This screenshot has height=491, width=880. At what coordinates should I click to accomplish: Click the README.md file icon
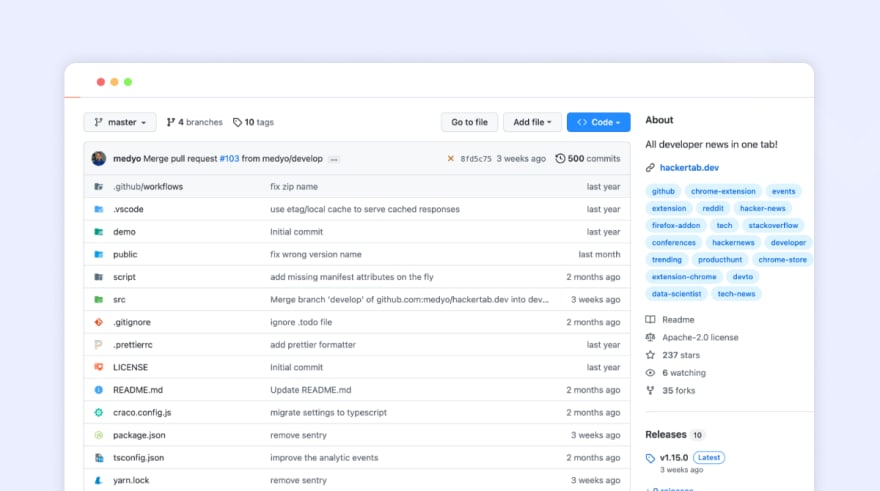(99, 390)
